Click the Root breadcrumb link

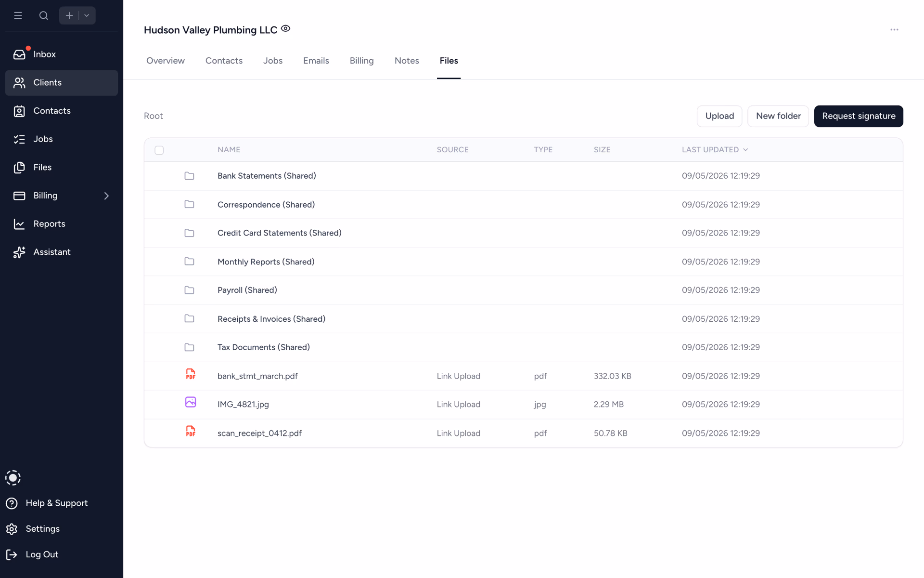[154, 116]
